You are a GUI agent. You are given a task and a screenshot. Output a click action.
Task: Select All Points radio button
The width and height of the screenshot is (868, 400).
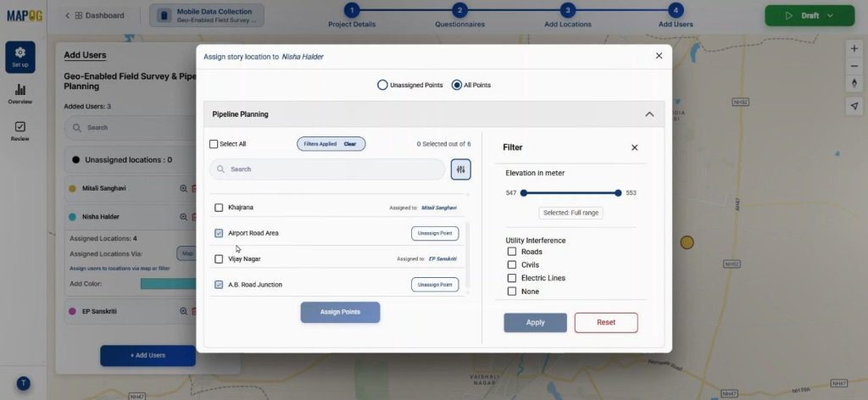coord(457,86)
